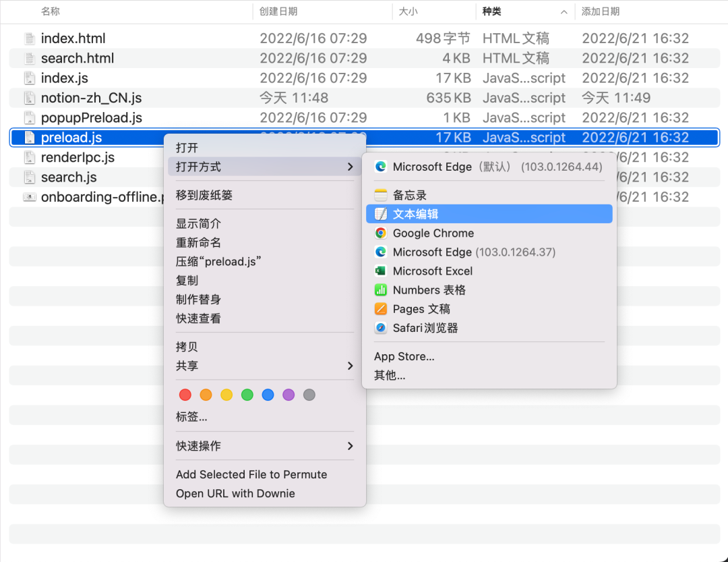Image resolution: width=728 pixels, height=562 pixels.
Task: Select the index.html file name
Action: [73, 38]
